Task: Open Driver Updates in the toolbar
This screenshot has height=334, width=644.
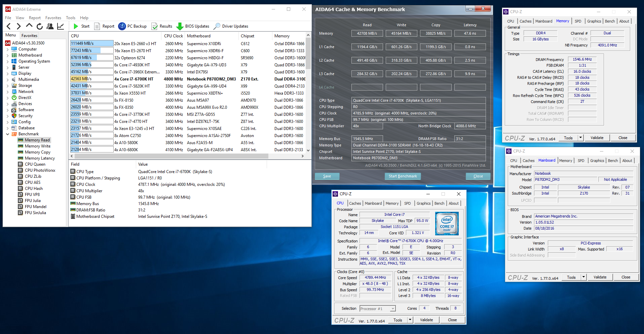Action: click(x=231, y=26)
